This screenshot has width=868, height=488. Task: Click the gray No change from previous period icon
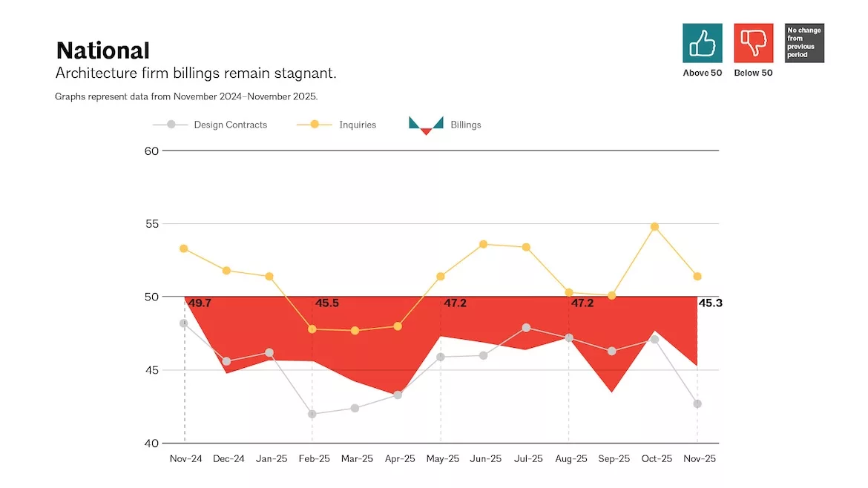pos(804,43)
